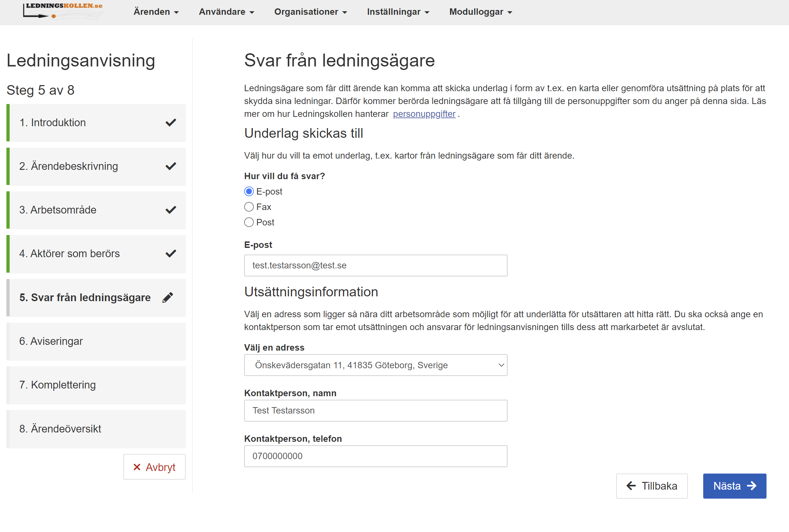Click the E-post address input field
Screen dimensions: 789x532
click(x=376, y=265)
